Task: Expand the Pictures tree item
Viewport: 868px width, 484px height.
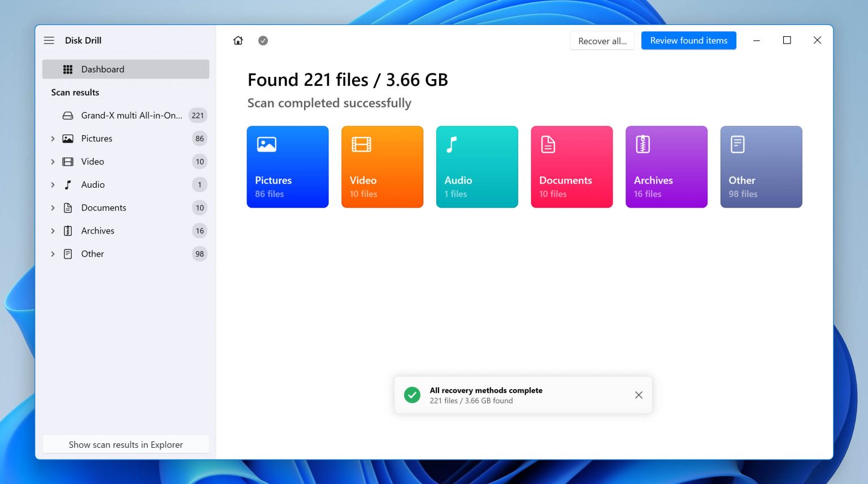Action: (x=53, y=139)
